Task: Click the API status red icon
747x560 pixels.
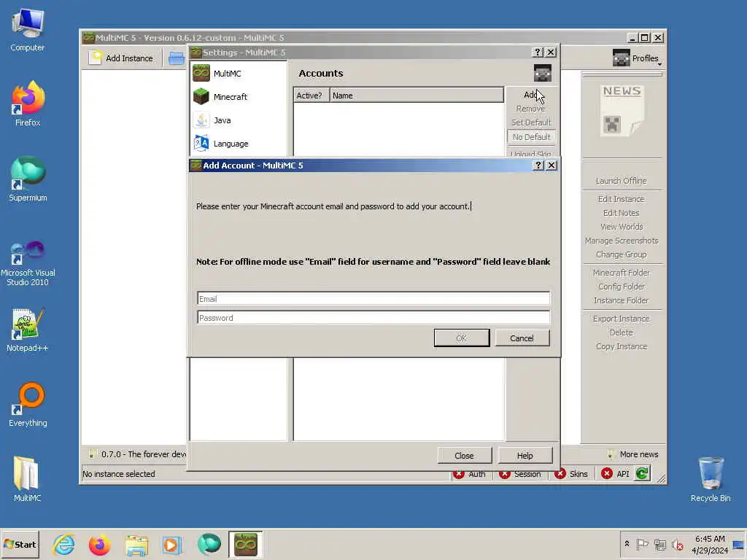Action: [606, 473]
